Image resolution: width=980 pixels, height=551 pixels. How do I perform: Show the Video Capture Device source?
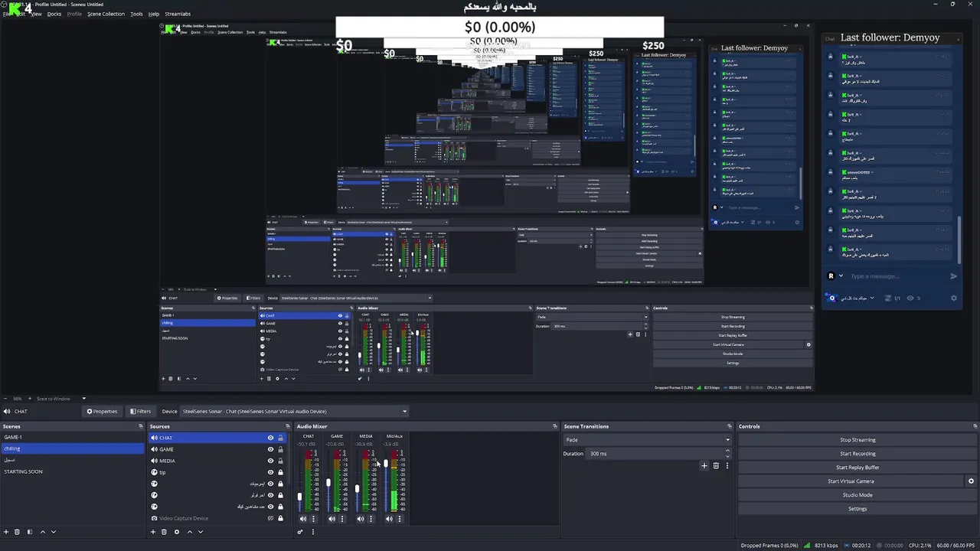(270, 518)
